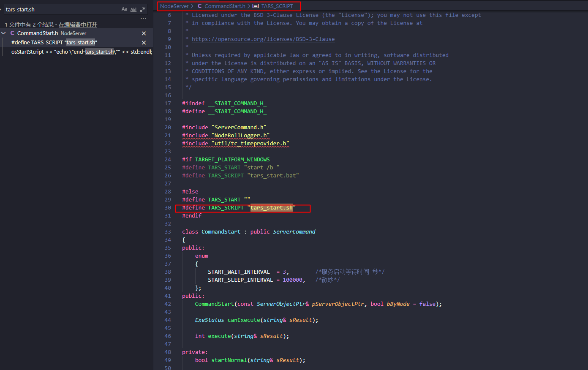Click CommandStart.h in the editor breadcrumb
The image size is (588, 370).
pyautogui.click(x=225, y=6)
